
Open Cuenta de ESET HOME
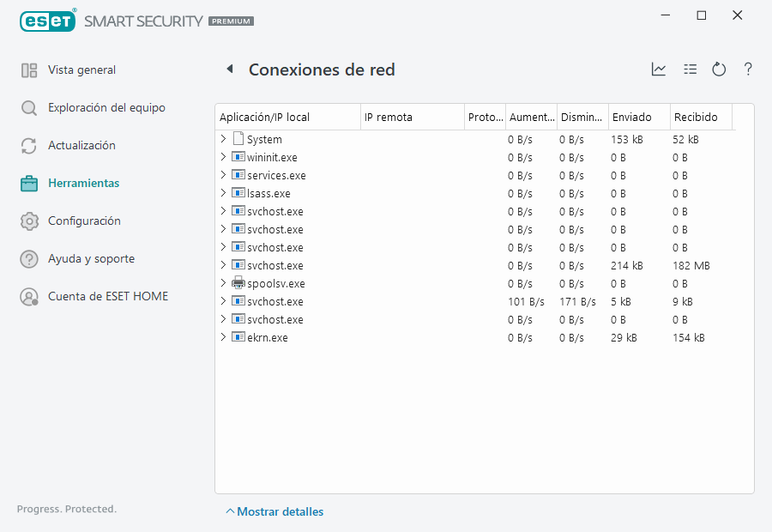click(x=107, y=297)
